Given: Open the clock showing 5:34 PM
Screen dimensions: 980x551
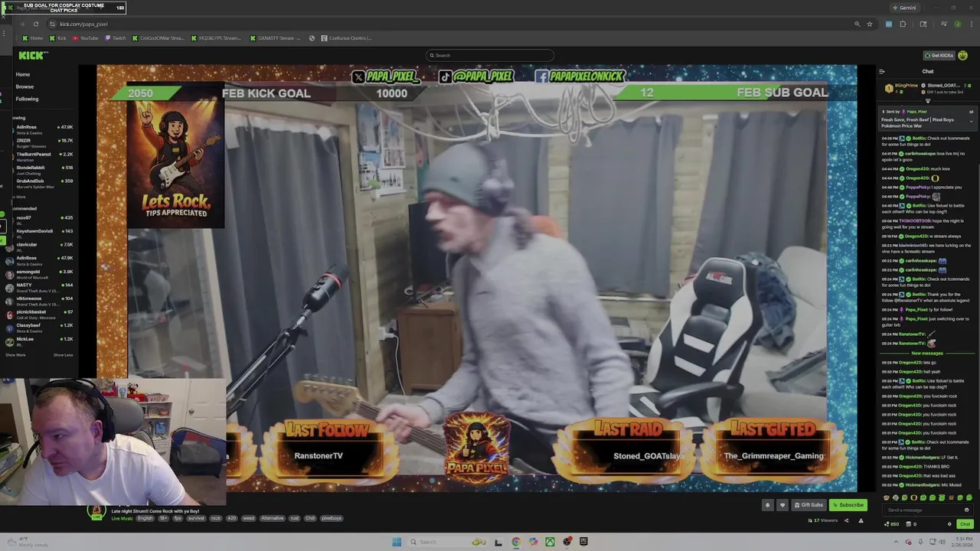Looking at the screenshot, I should (x=961, y=542).
